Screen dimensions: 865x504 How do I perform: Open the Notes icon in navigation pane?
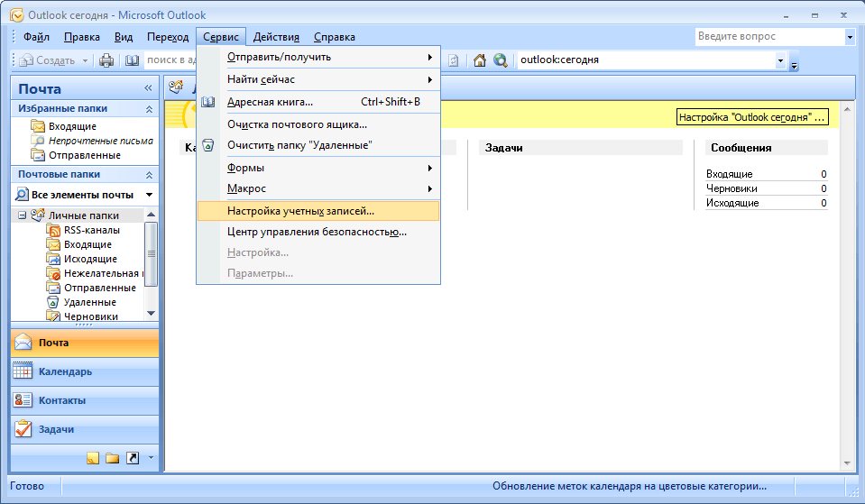(92, 458)
